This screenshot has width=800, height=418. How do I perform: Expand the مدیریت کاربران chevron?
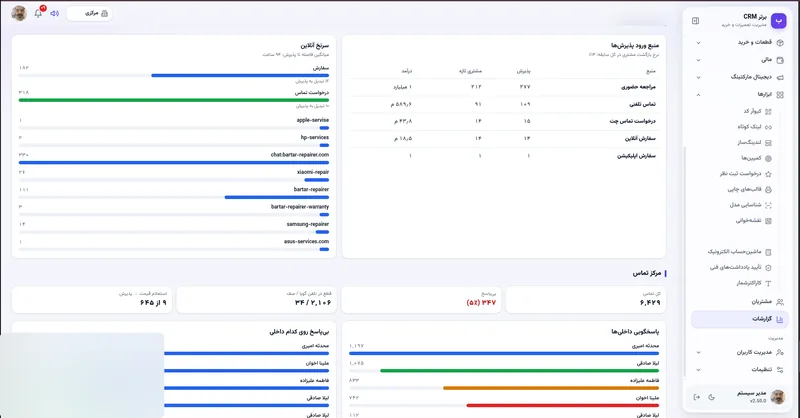coord(698,352)
